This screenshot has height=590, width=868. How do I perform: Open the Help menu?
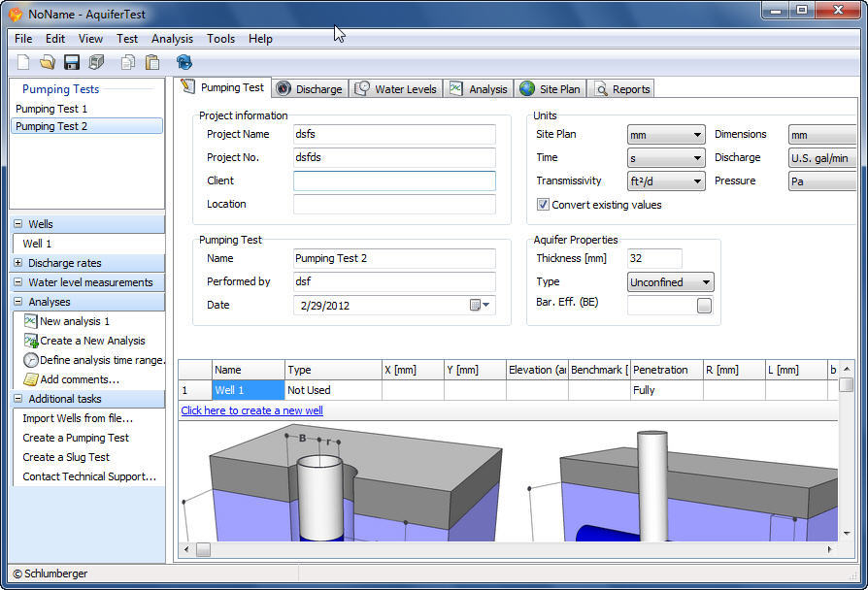click(260, 39)
